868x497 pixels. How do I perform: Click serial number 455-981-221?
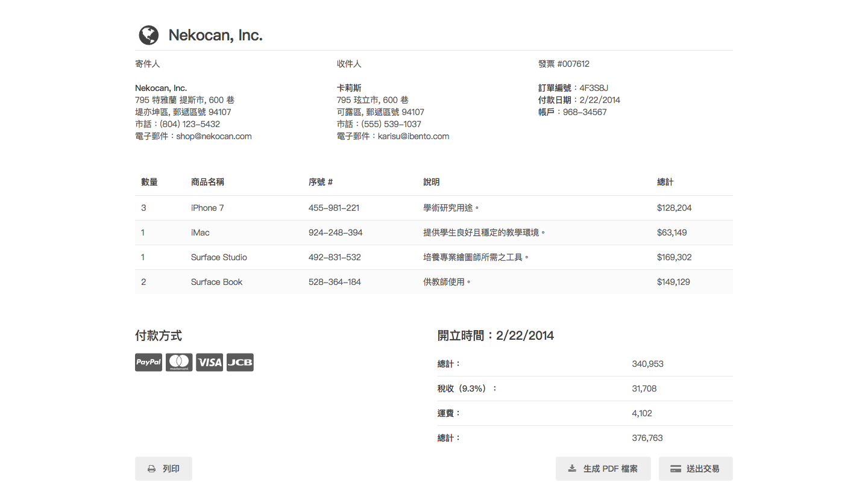tap(334, 208)
